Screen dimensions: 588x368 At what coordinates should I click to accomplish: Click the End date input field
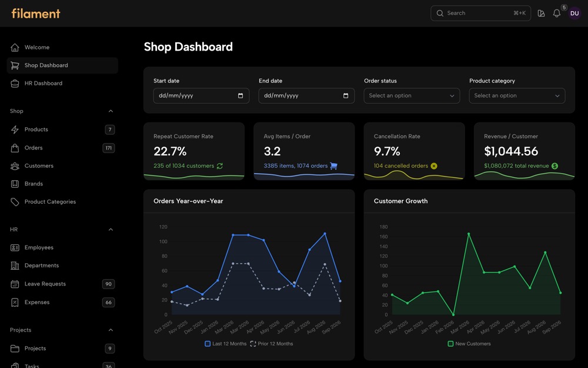pyautogui.click(x=306, y=96)
